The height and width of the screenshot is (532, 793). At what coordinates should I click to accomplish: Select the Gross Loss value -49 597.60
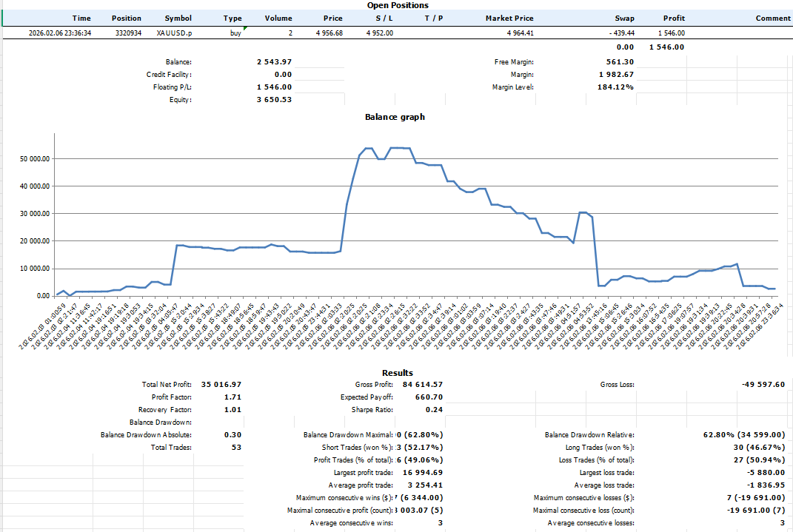(763, 385)
